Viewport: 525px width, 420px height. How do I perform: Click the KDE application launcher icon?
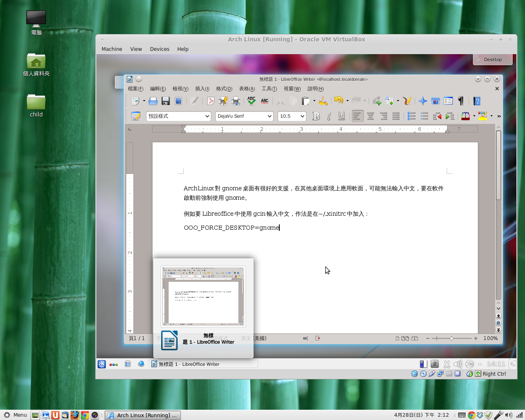102,364
